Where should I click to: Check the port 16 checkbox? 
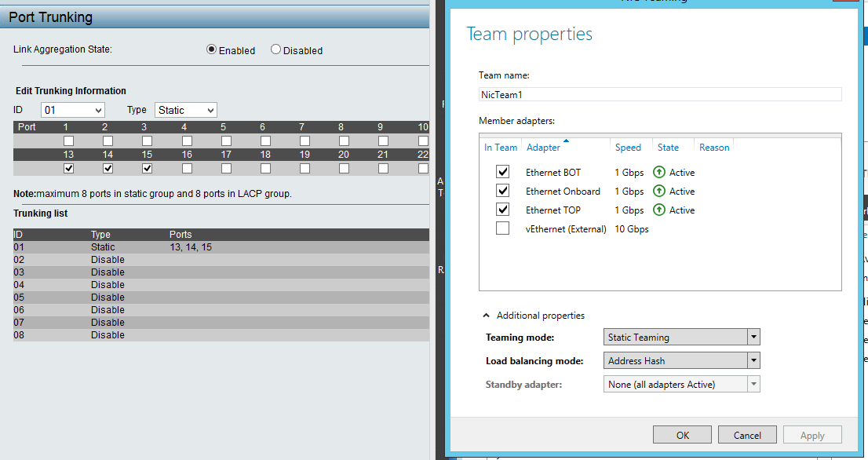tap(187, 168)
